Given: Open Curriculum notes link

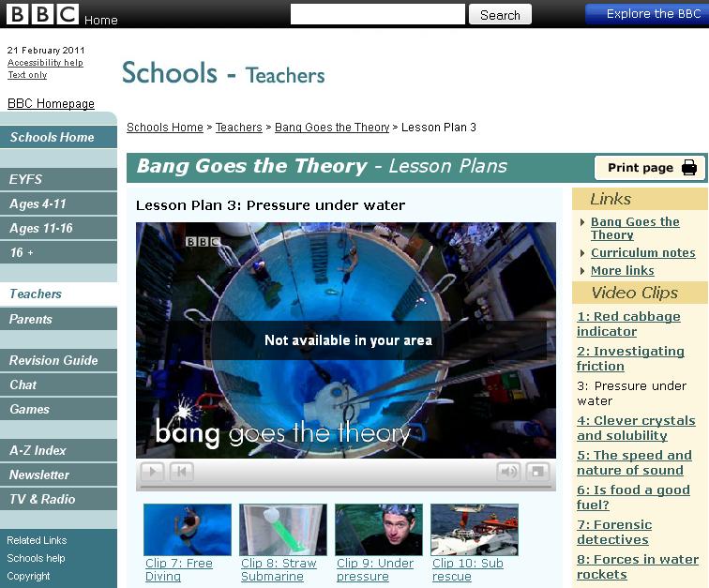Looking at the screenshot, I should click(643, 253).
